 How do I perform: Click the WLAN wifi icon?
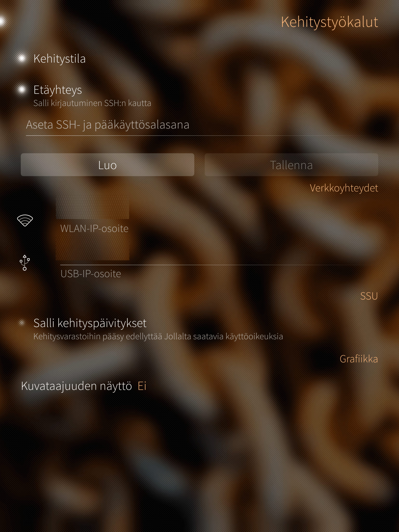pos(25,221)
